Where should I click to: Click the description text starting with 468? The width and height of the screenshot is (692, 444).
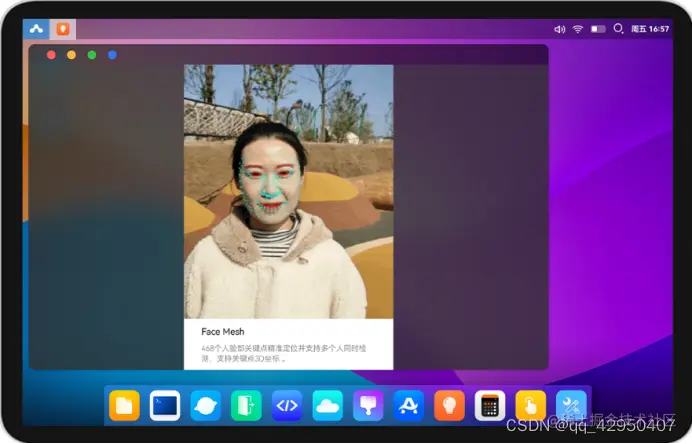(284, 354)
